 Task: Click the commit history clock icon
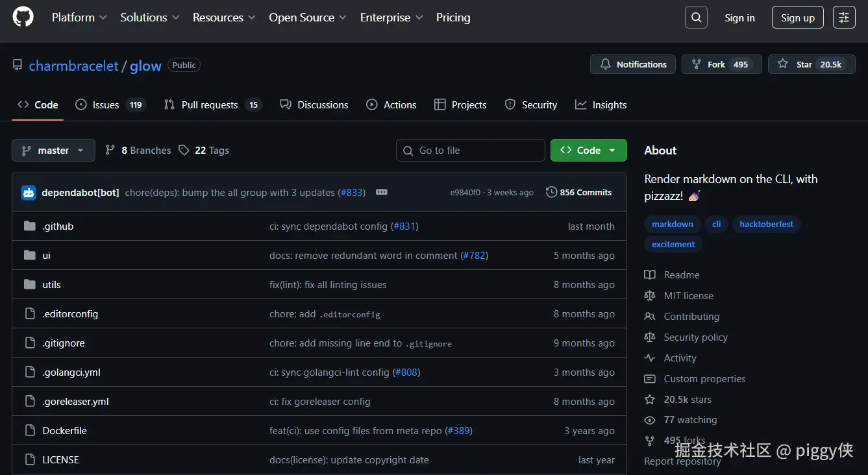[x=551, y=193]
